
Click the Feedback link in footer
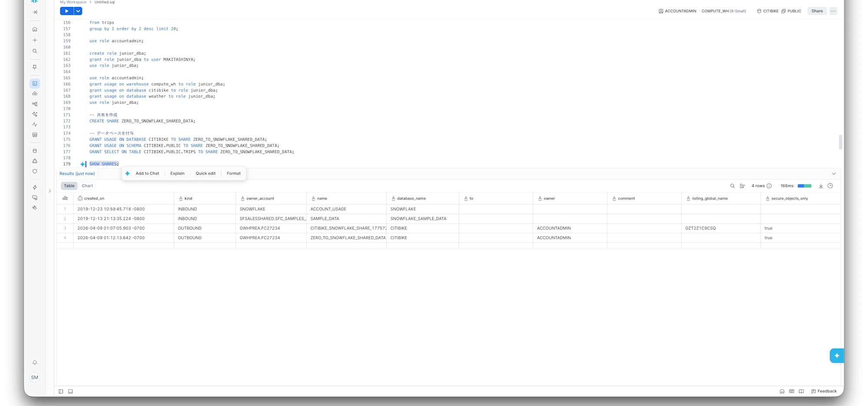tap(824, 391)
